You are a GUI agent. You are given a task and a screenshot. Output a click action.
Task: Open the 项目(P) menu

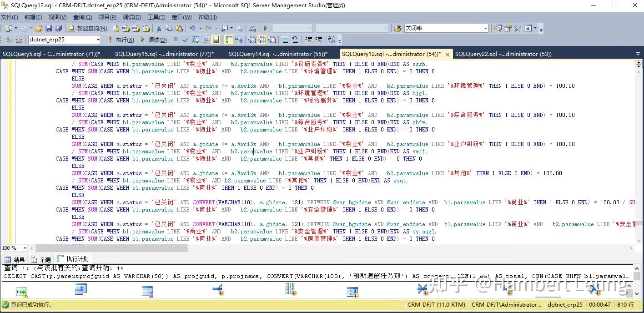point(107,17)
